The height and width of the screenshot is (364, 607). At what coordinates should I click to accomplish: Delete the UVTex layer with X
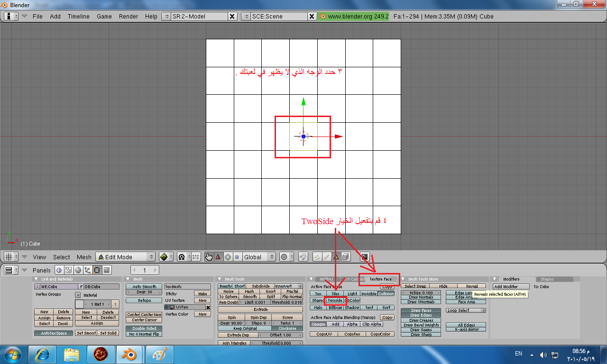coord(208,307)
